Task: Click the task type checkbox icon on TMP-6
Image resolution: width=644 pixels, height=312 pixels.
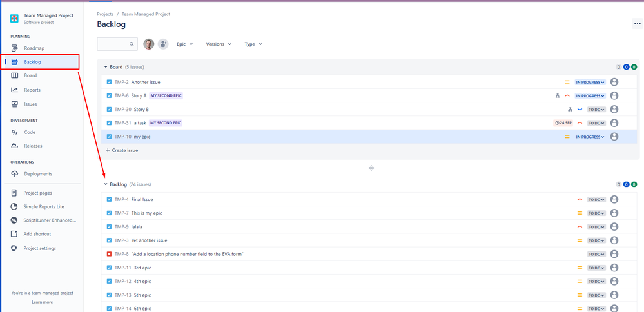Action: [x=109, y=95]
